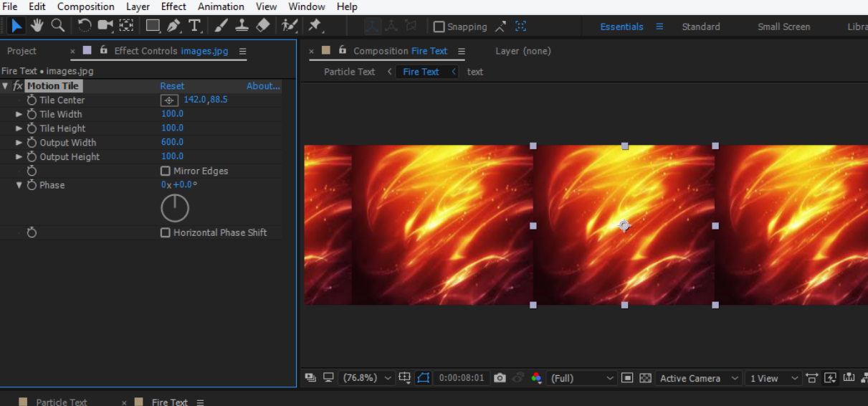Open the Animation menu
The image size is (868, 406).
point(221,6)
